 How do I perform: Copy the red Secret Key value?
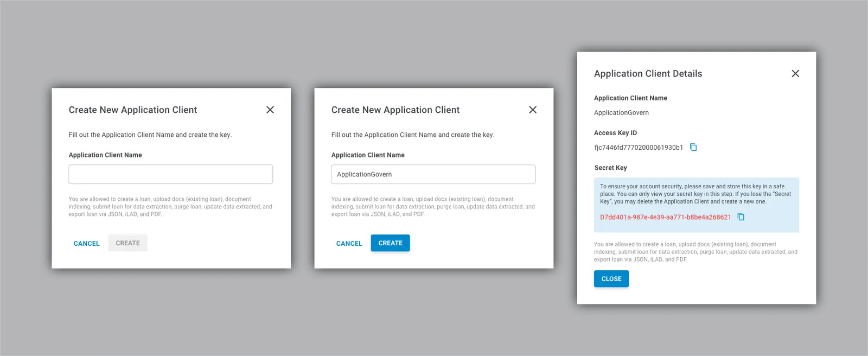(x=741, y=217)
